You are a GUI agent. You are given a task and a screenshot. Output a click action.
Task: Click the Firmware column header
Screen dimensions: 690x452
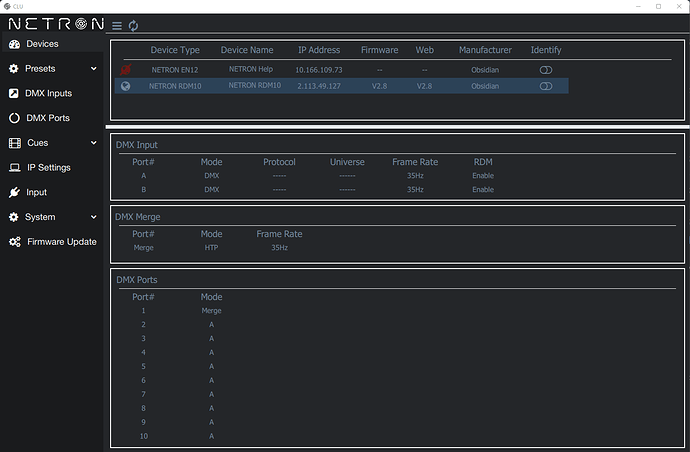pos(379,50)
